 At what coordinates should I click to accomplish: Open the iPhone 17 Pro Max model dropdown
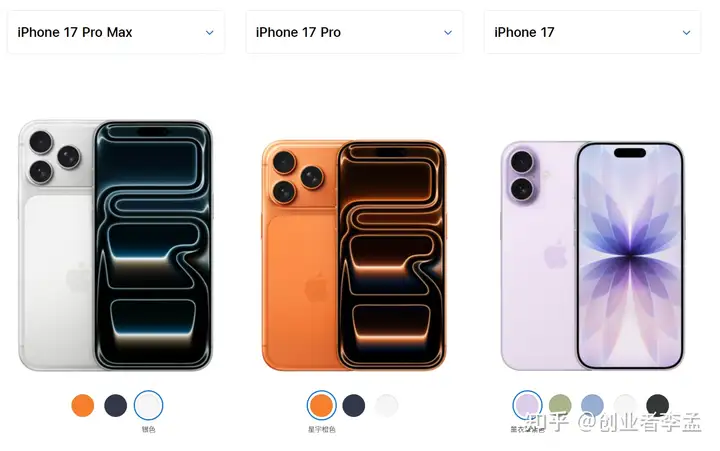pyautogui.click(x=116, y=32)
